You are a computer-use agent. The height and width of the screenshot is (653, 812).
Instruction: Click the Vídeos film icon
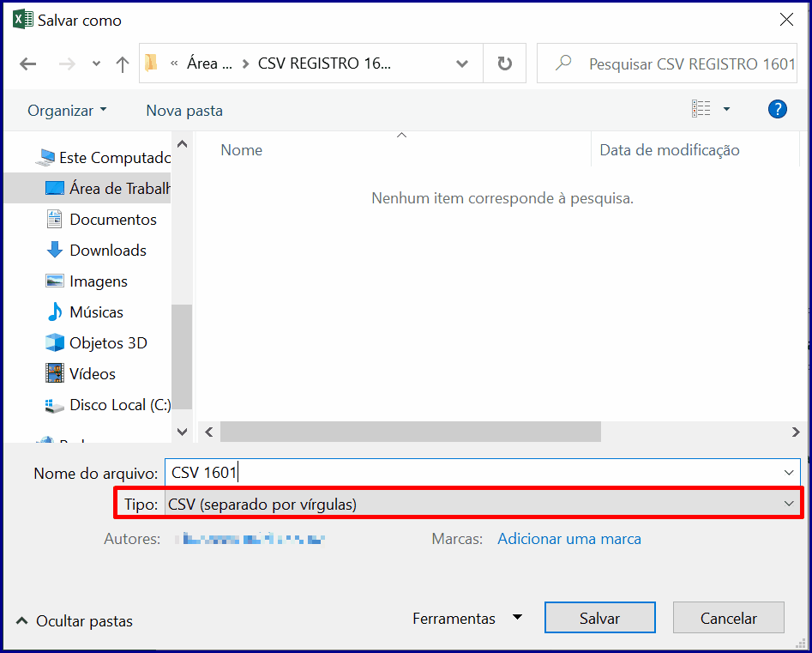click(54, 373)
